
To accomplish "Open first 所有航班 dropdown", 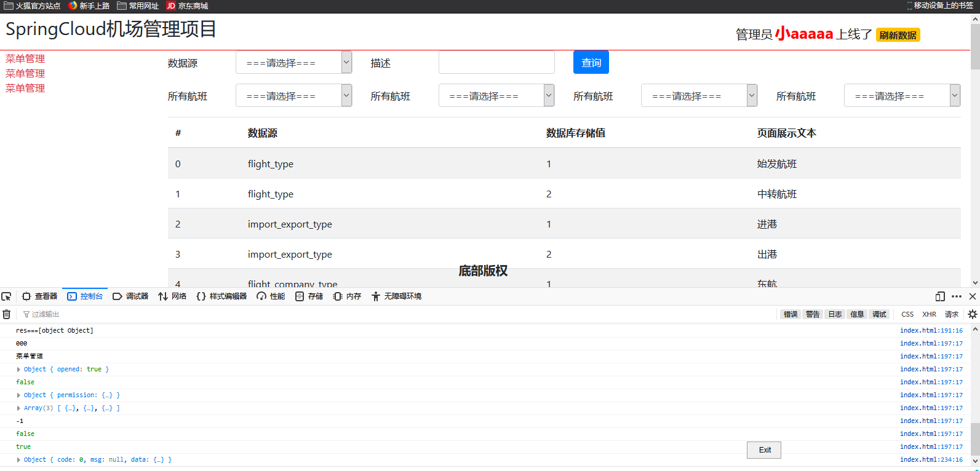I will (293, 95).
